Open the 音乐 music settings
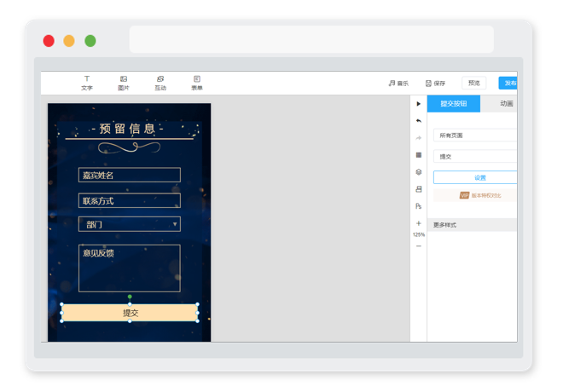 pos(398,84)
